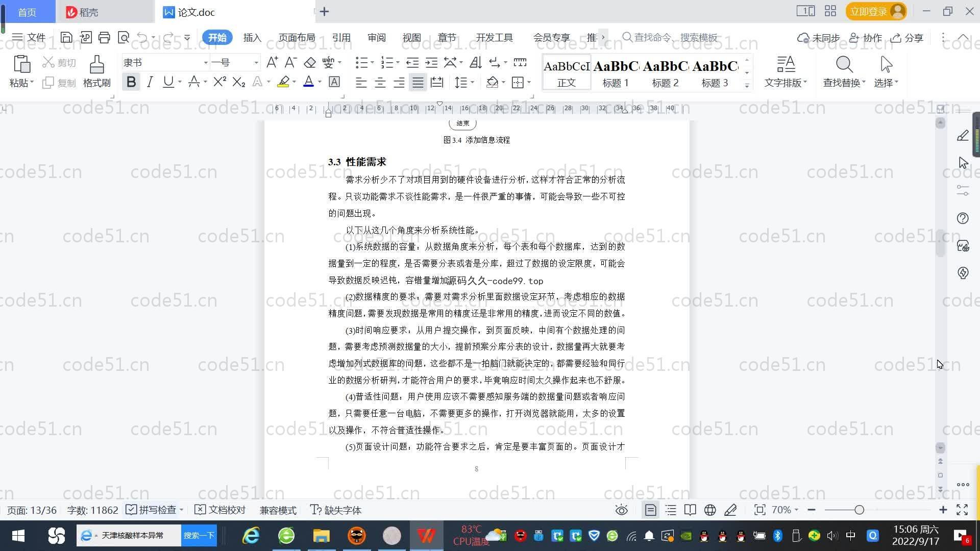Expand the styles gallery more arrow

click(747, 86)
